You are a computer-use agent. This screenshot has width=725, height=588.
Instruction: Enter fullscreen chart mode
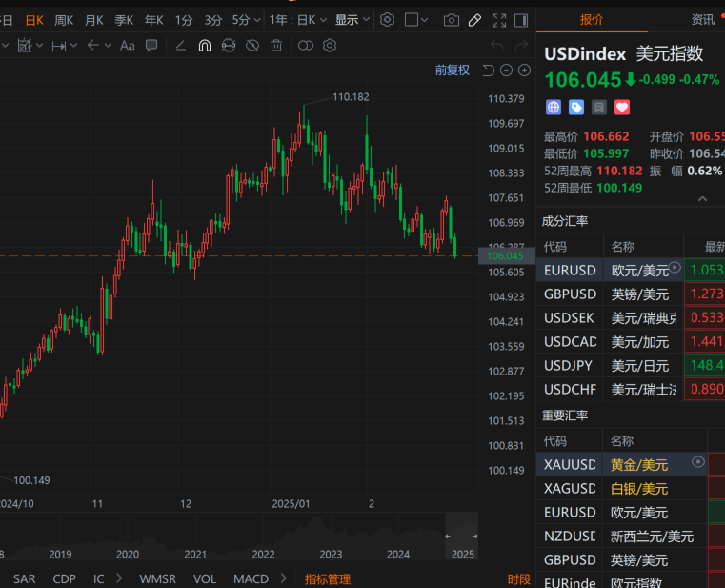click(498, 20)
